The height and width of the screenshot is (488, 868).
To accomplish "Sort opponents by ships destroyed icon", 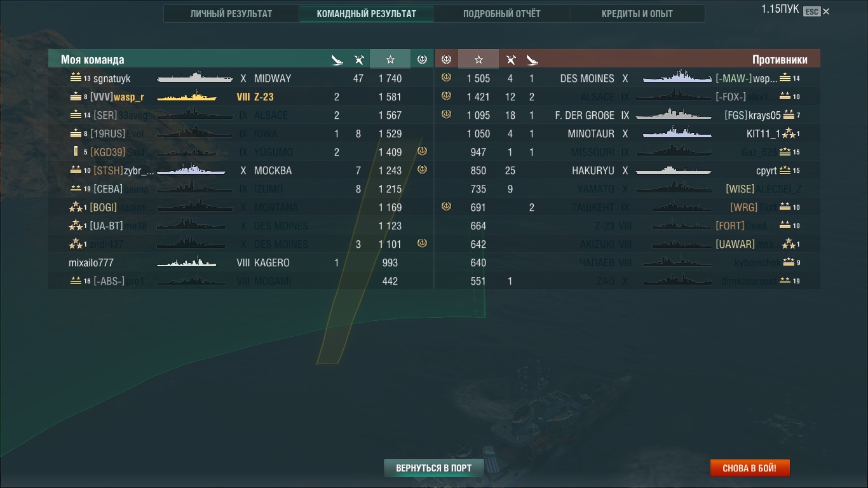I will 532,60.
